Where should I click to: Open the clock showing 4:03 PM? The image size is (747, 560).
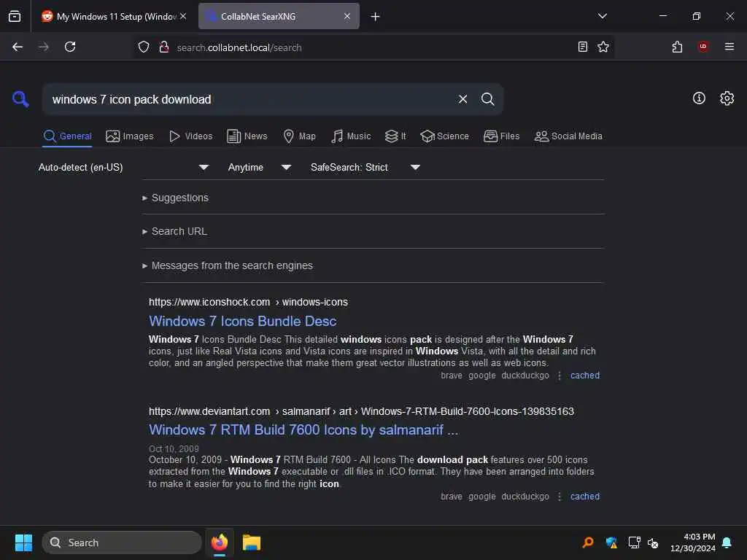(693, 542)
